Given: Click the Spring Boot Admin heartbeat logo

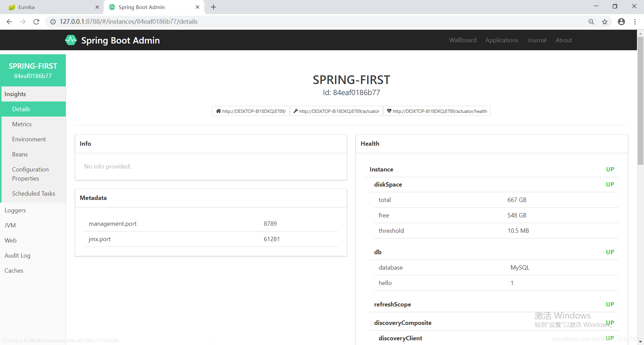Looking at the screenshot, I should pos(71,40).
